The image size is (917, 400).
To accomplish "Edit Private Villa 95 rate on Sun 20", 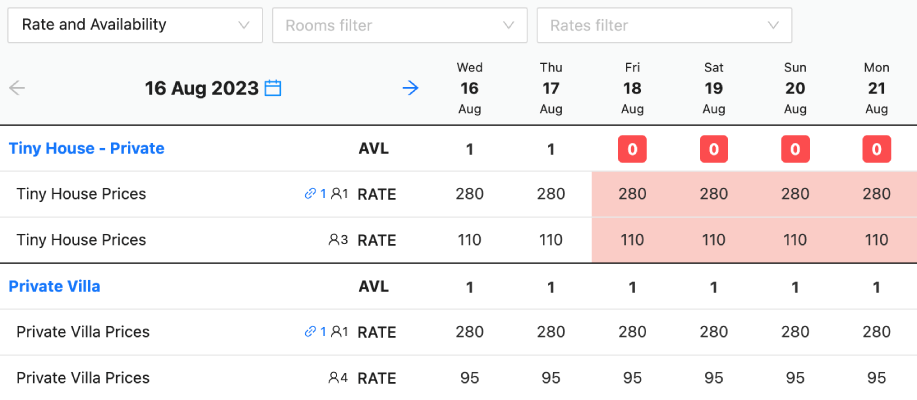I will [795, 378].
